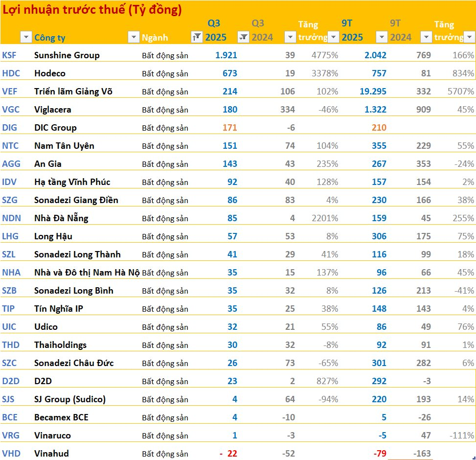This screenshot has width=476, height=460.
Task: Open the 9T 2024 column filter dropdown
Action: point(426,37)
